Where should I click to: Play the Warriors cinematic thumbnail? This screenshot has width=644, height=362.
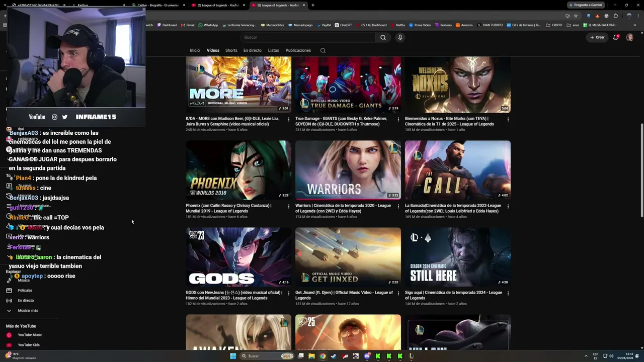[x=348, y=170]
